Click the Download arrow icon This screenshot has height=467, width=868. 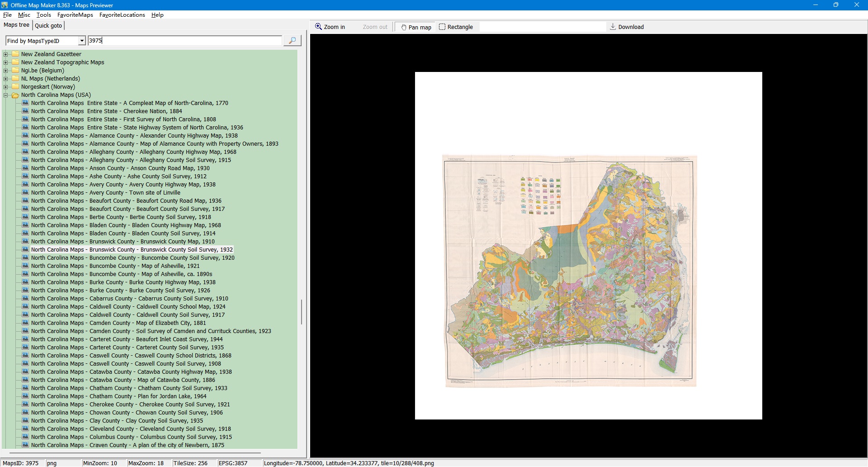(x=613, y=27)
